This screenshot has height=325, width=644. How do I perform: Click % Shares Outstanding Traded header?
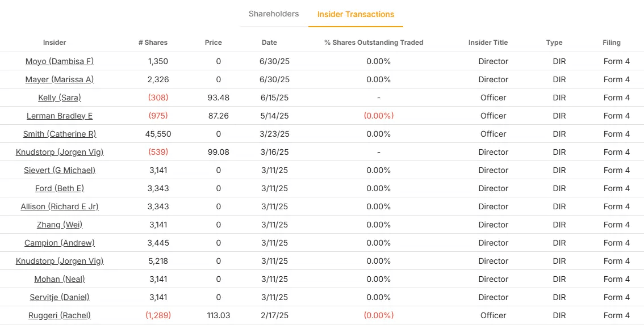tap(374, 43)
